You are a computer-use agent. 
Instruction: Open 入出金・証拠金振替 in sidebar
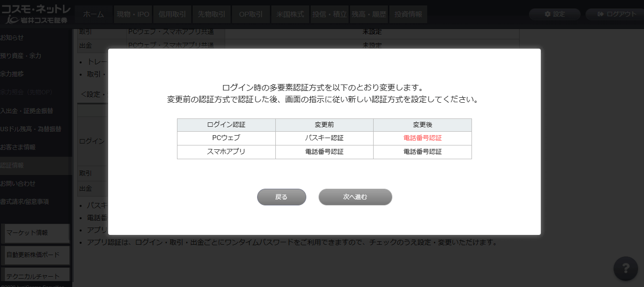(x=27, y=111)
